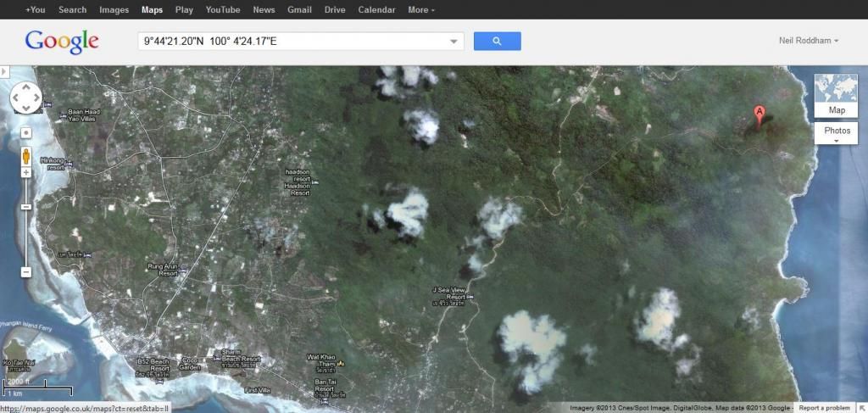Pick up the Street View pegman
The width and height of the screenshot is (868, 413).
point(26,157)
